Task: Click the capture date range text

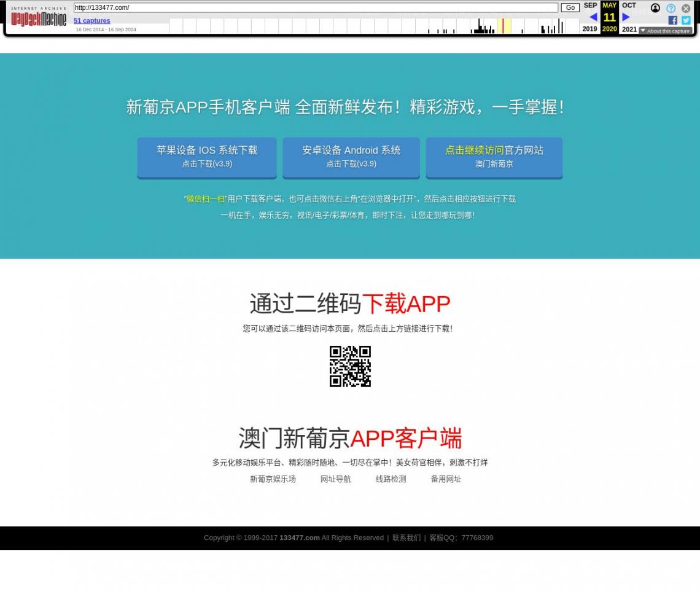Action: [x=106, y=29]
